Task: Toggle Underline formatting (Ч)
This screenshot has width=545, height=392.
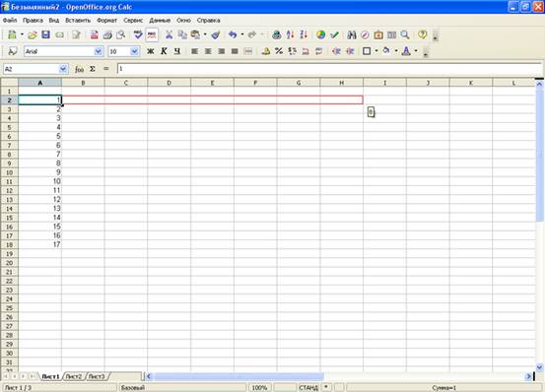Action: pyautogui.click(x=177, y=51)
